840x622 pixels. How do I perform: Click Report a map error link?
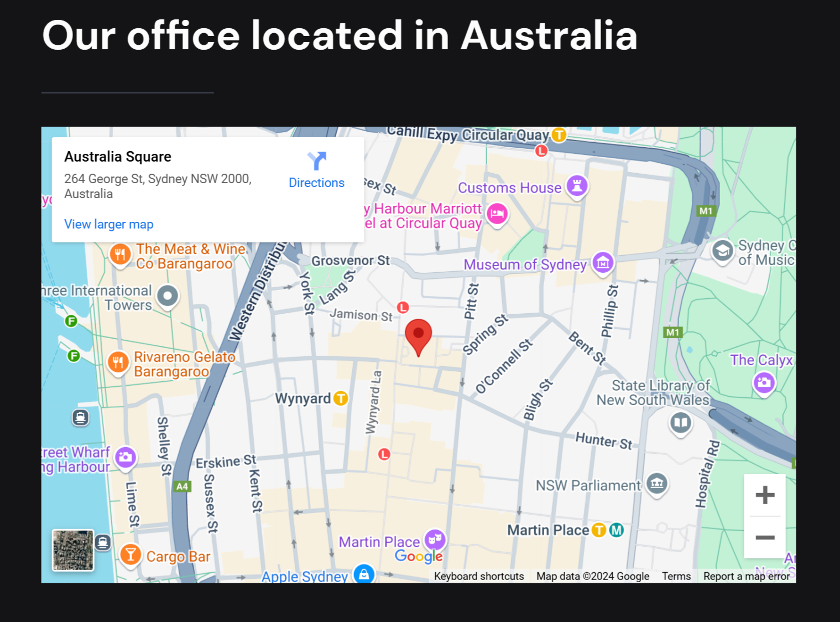click(747, 576)
